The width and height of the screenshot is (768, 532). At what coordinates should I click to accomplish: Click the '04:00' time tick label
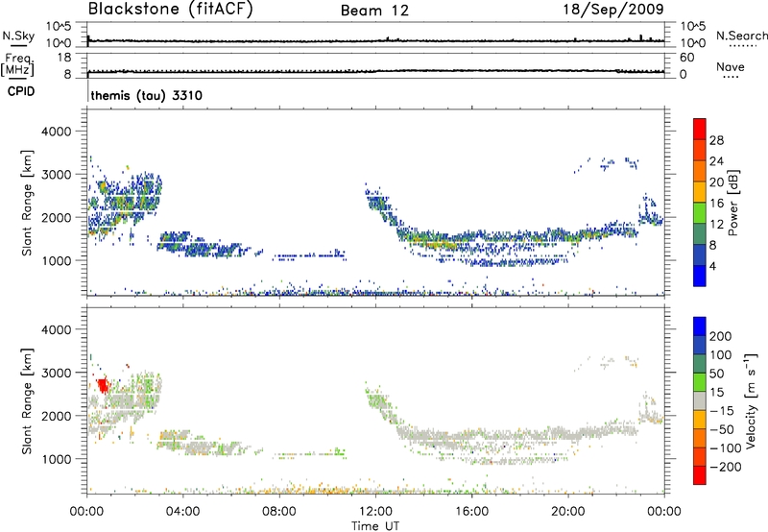click(x=182, y=512)
